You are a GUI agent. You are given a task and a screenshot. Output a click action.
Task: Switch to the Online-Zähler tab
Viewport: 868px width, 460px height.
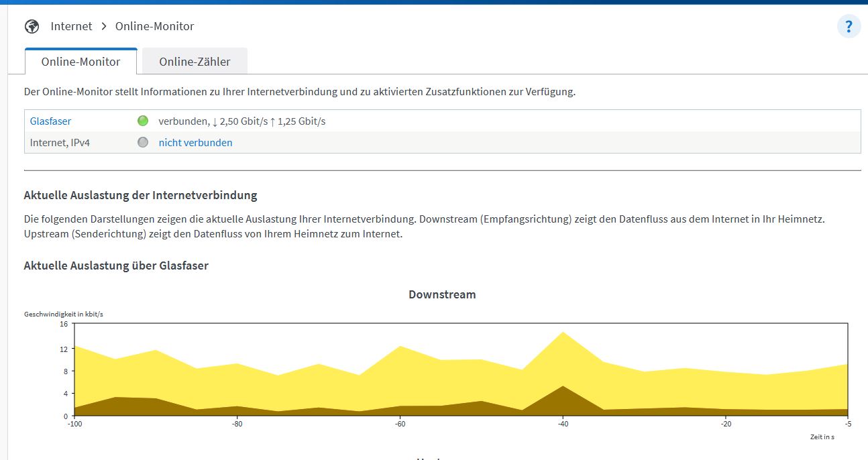195,62
